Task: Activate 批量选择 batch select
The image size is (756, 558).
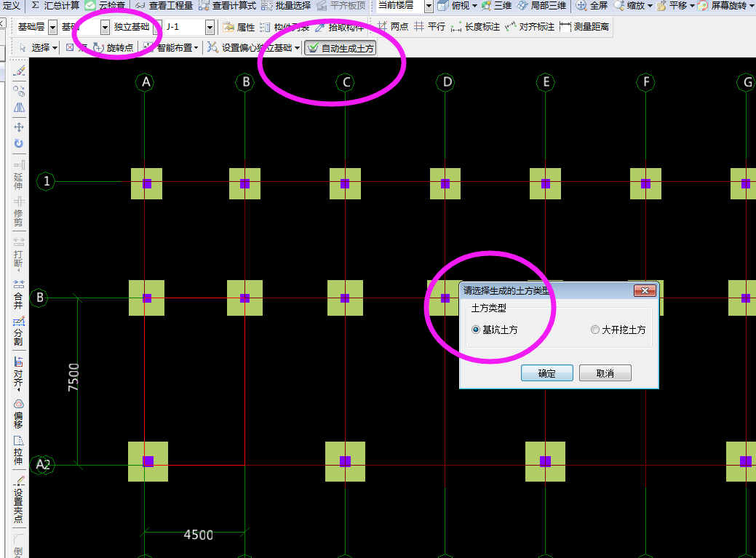Action: tap(287, 5)
